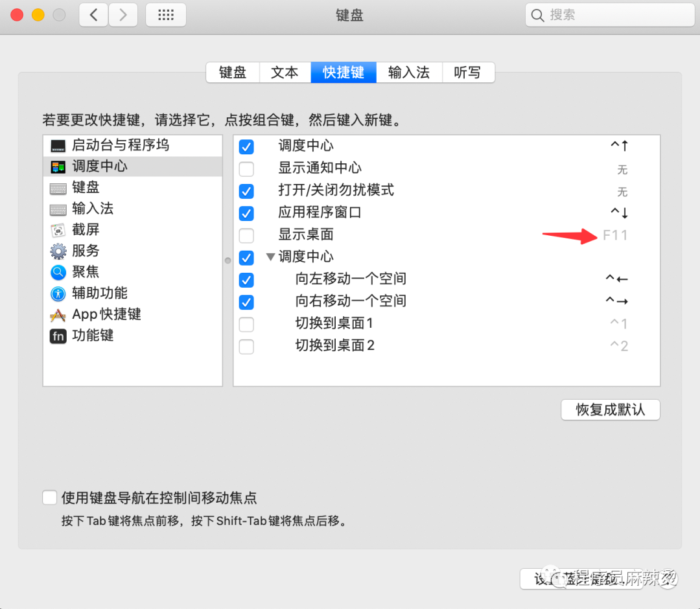700x609 pixels.
Task: Enable the 显示通知中心 shortcut checkbox
Action: 246,168
